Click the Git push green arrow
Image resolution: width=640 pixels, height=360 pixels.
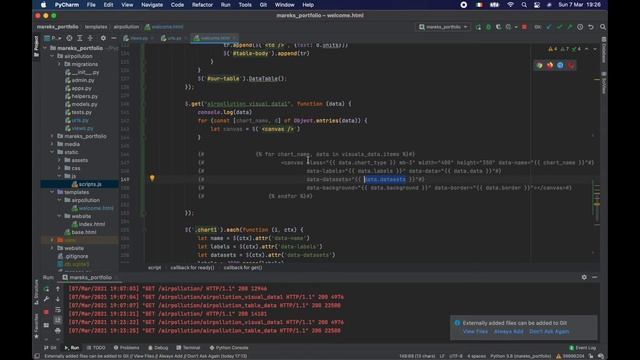(569, 27)
